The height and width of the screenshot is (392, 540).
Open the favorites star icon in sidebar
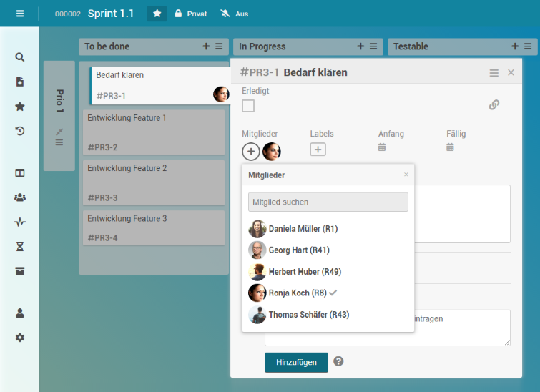tap(20, 107)
